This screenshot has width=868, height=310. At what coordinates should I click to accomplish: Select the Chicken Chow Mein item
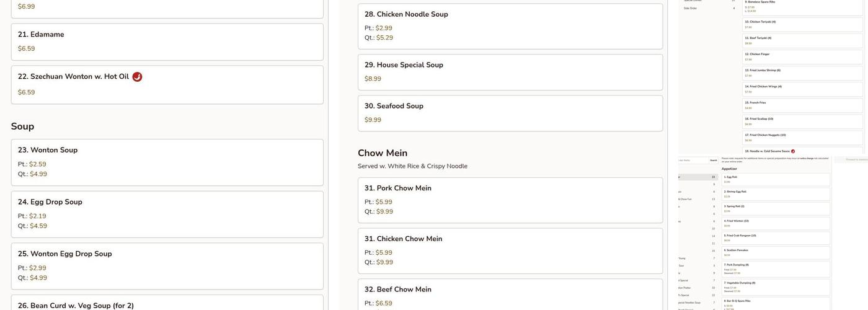click(510, 250)
